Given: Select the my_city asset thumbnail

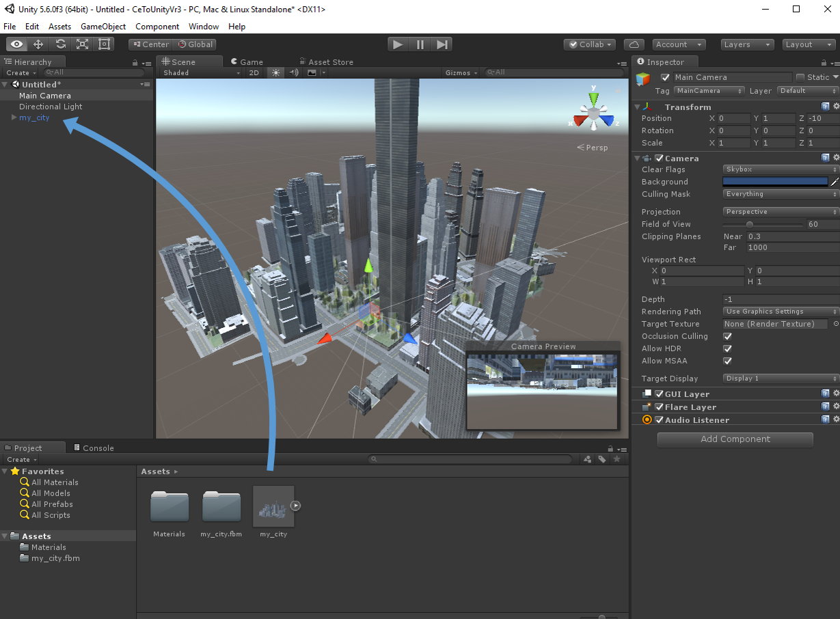Looking at the screenshot, I should (273, 506).
